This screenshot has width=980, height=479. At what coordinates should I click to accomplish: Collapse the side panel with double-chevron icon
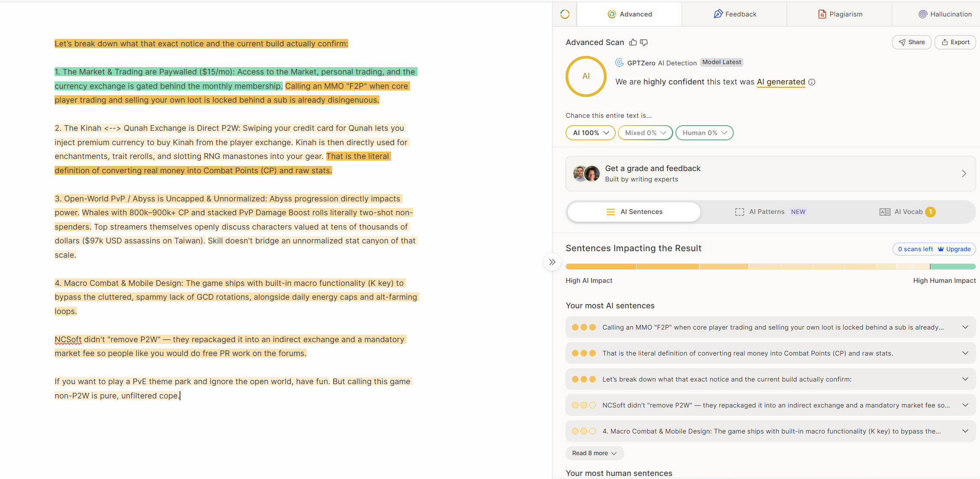pos(552,262)
